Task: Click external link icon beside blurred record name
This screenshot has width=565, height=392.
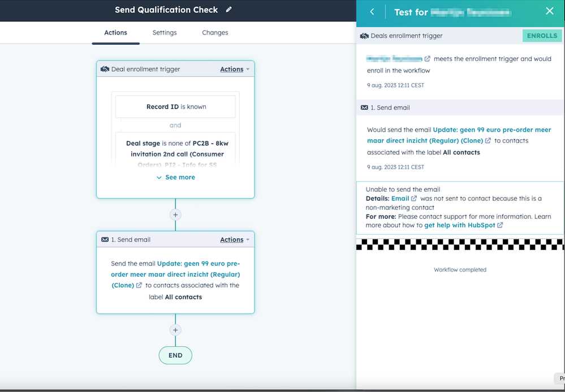Action: (428, 58)
